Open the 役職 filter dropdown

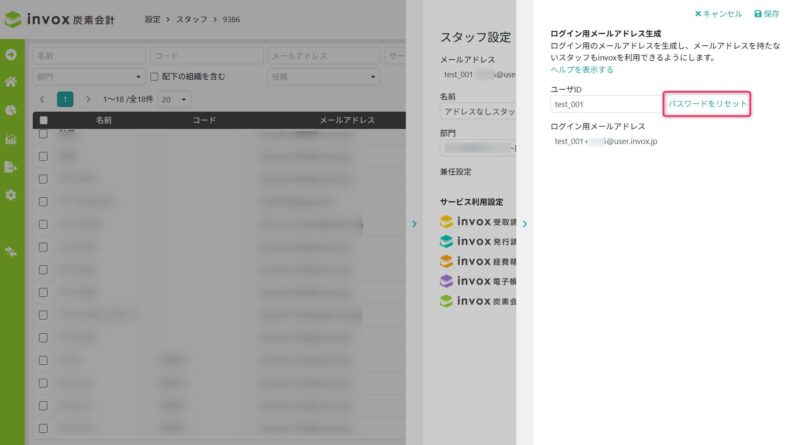click(323, 77)
